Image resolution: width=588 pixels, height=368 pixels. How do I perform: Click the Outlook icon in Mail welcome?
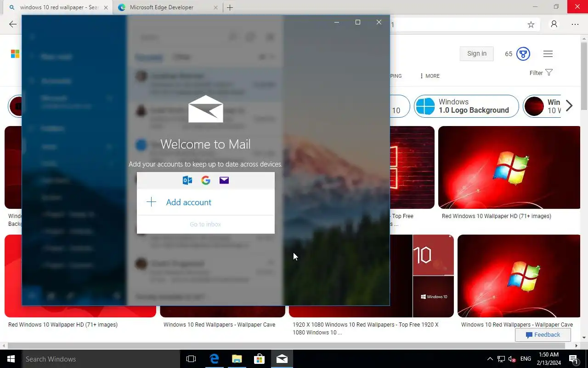click(x=187, y=180)
